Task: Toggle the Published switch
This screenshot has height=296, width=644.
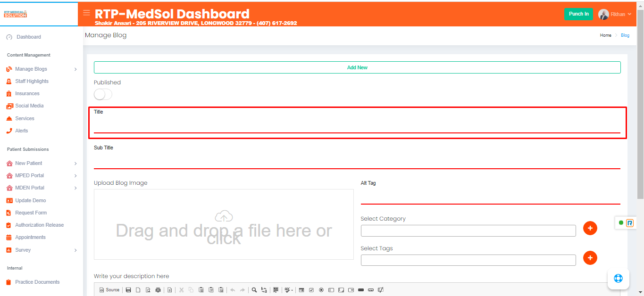Action: [103, 94]
